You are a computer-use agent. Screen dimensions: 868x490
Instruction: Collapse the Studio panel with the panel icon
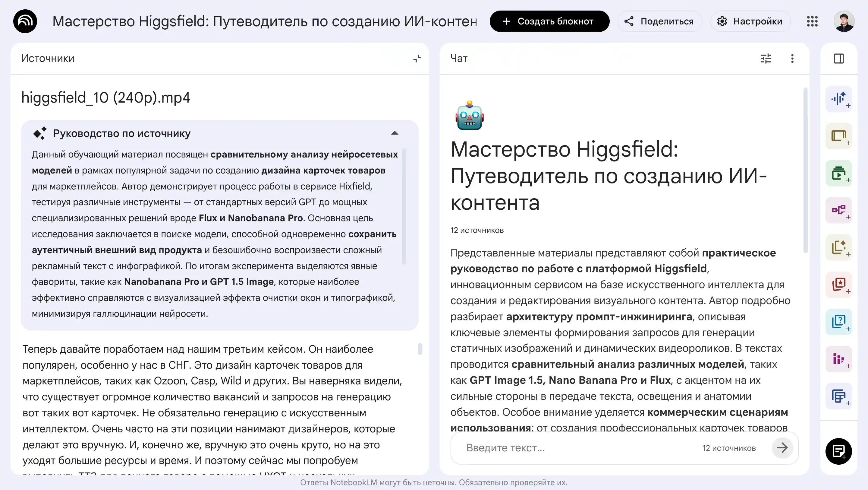point(839,58)
